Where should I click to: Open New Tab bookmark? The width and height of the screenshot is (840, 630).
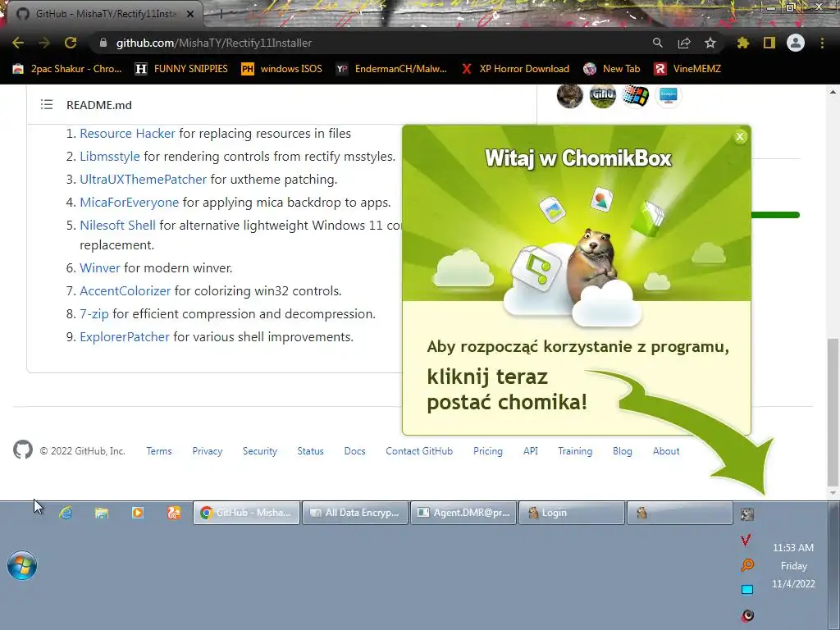(x=612, y=69)
